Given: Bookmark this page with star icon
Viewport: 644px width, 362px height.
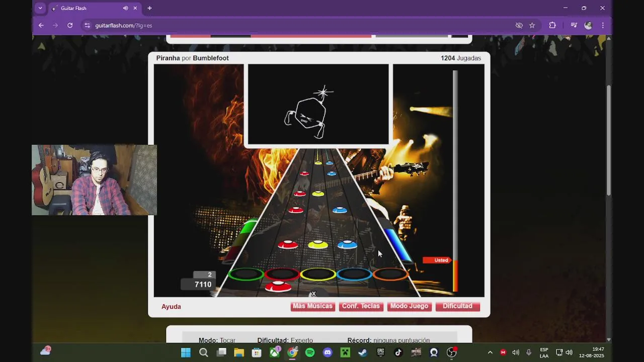Looking at the screenshot, I should click(x=532, y=25).
